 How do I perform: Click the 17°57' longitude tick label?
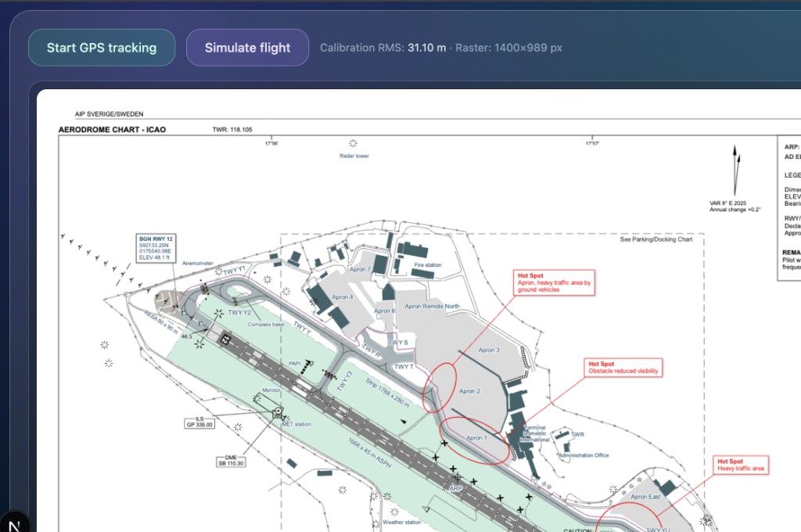(x=592, y=144)
